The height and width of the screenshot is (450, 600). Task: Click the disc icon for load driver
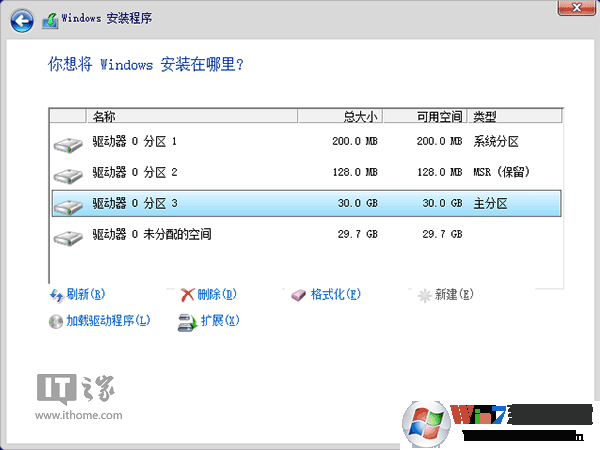(56, 322)
